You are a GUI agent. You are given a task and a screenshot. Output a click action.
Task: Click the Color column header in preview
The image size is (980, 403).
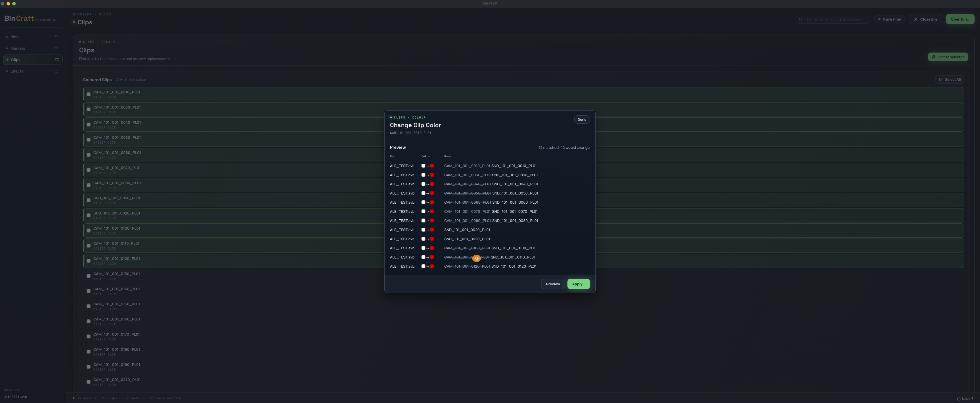tap(425, 156)
